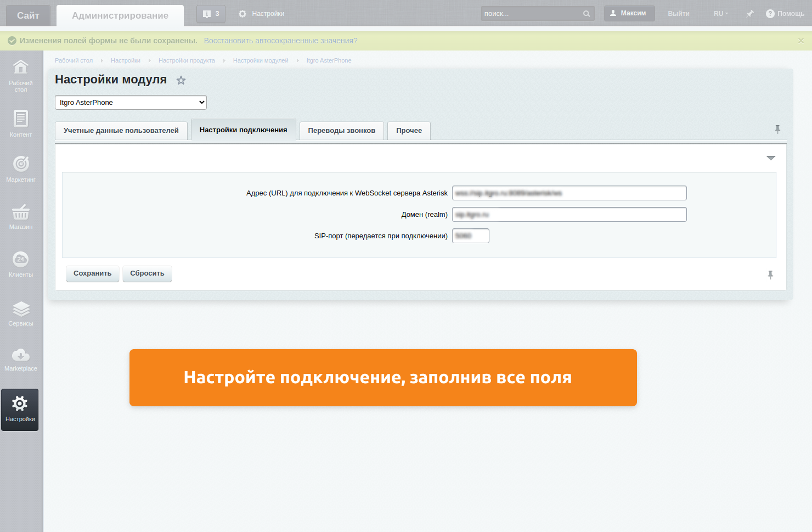Image resolution: width=812 pixels, height=532 pixels.
Task: Open the Контент sidebar section
Action: (21, 124)
